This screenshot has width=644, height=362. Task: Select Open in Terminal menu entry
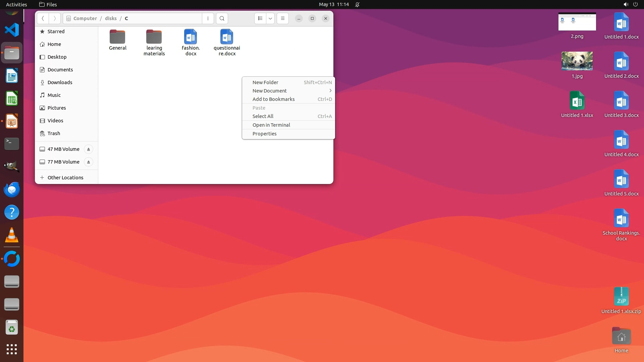pos(271,125)
